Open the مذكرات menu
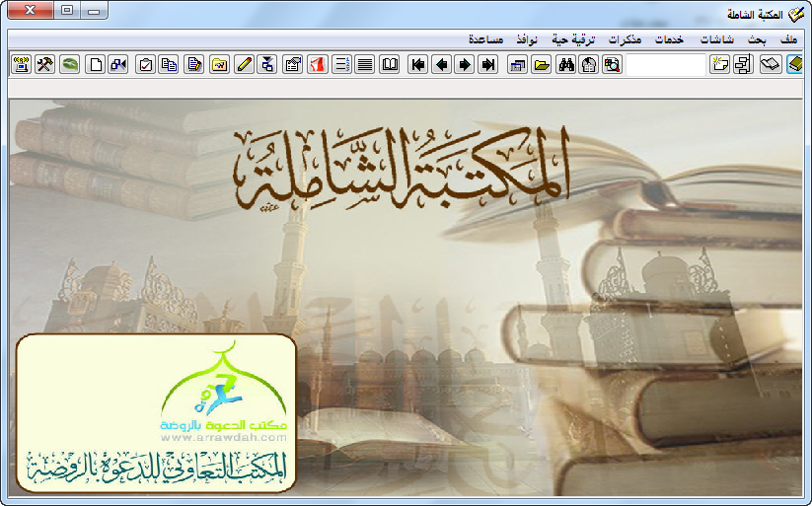 pyautogui.click(x=625, y=39)
